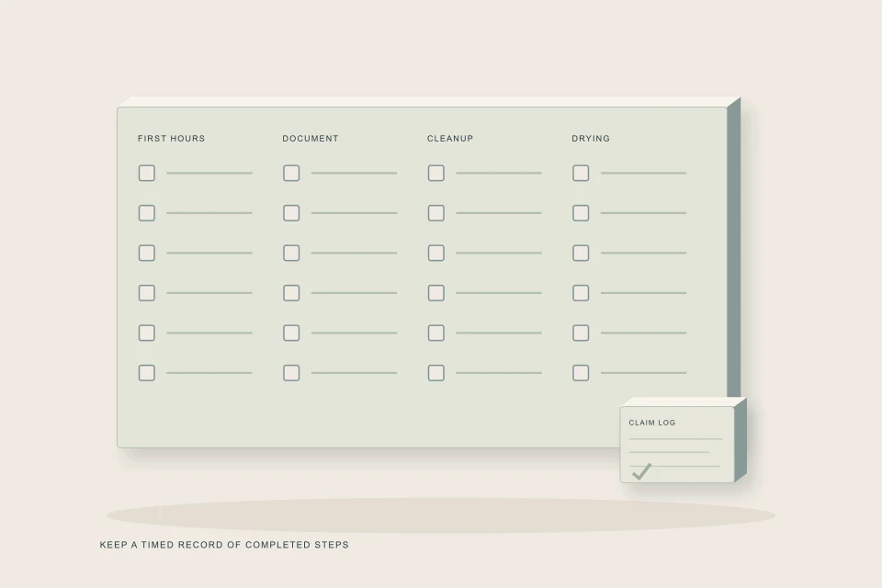Screen dimensions: 882x588
Task: Click the green checkmark on the Claim Log card
Action: point(642,471)
